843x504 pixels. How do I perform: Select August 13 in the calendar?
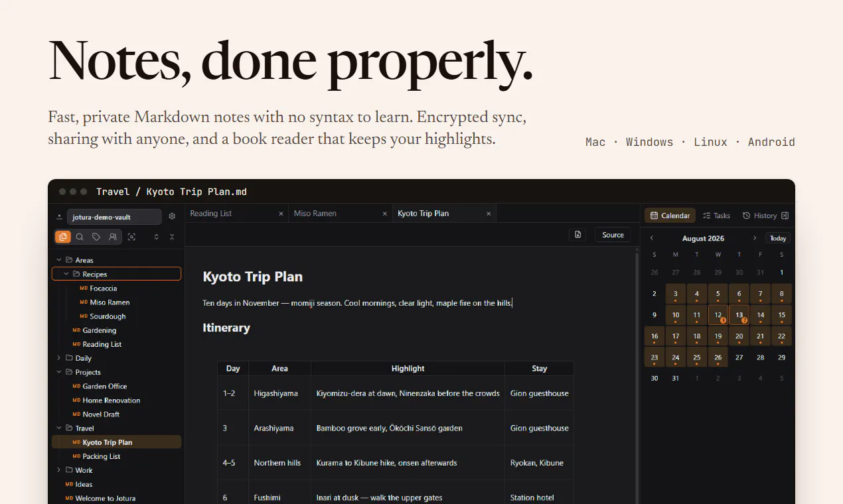(x=739, y=315)
